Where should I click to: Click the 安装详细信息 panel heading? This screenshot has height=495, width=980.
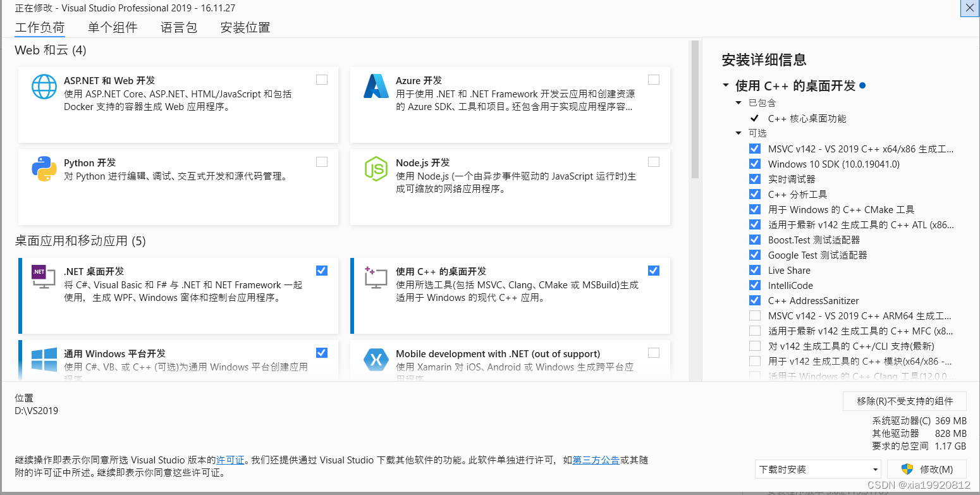pos(764,60)
